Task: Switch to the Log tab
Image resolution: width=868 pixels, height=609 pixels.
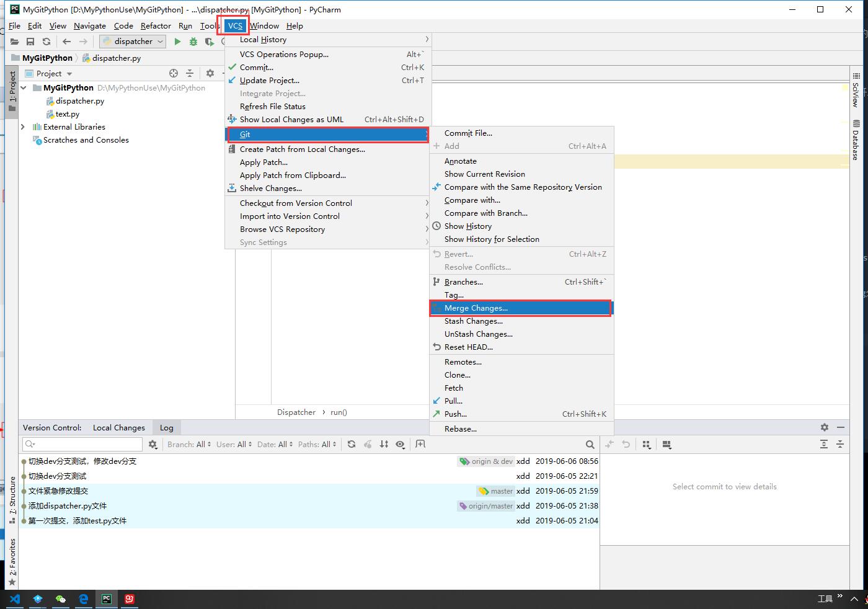Action: 167,427
